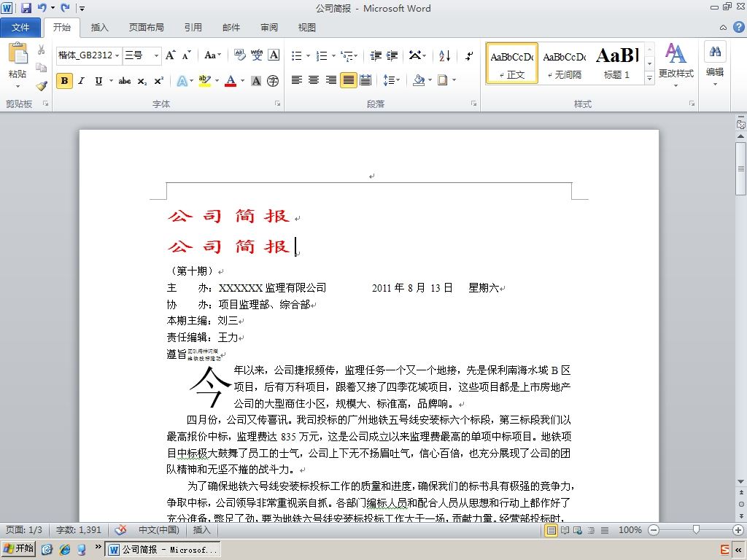
Task: Click the proofing status icon in the status bar
Action: tap(121, 529)
